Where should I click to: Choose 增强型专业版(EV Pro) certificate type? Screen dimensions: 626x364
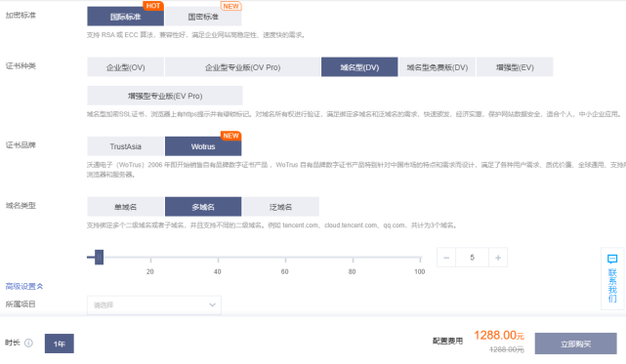(165, 96)
